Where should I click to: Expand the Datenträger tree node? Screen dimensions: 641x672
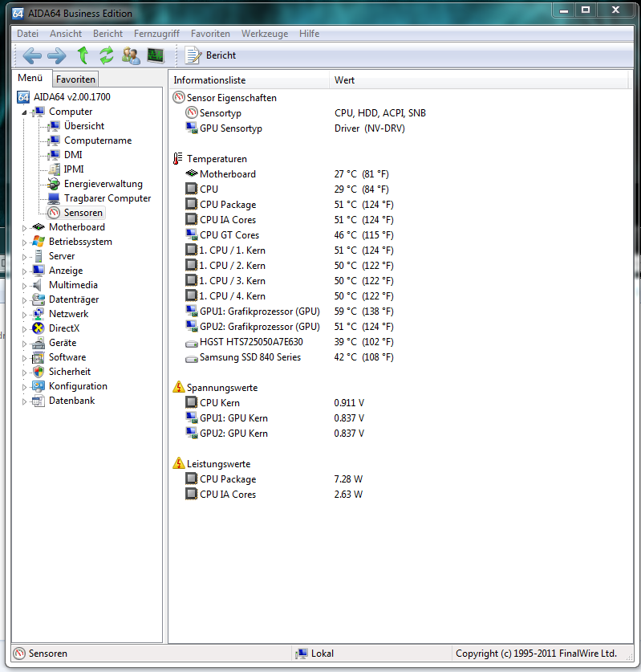point(24,300)
